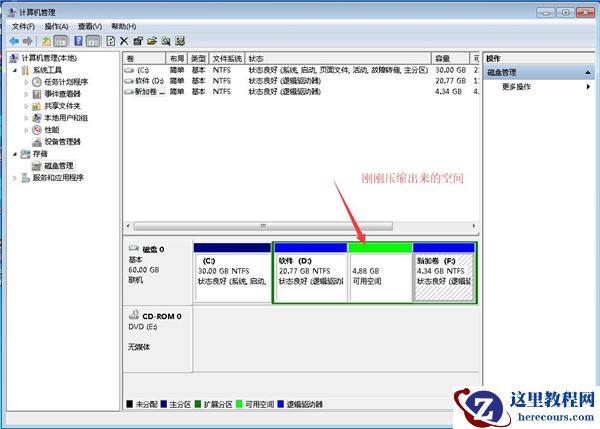This screenshot has width=600, height=429.
Task: Click the 性能 icon in tree
Action: tap(37, 130)
